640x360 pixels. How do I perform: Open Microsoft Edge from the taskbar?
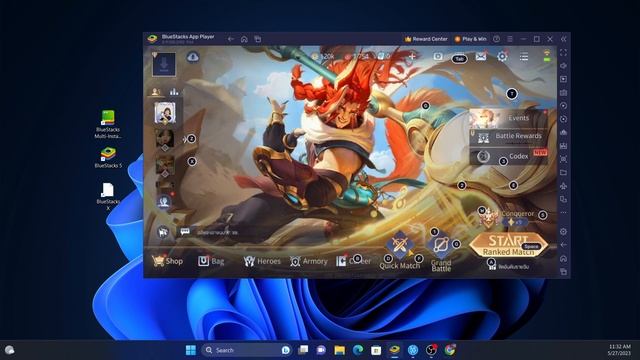coord(358,350)
